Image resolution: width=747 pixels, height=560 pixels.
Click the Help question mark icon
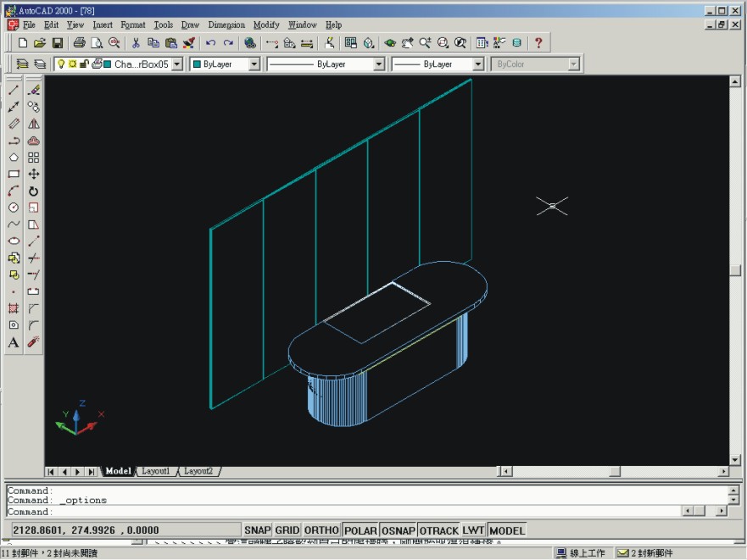(538, 42)
